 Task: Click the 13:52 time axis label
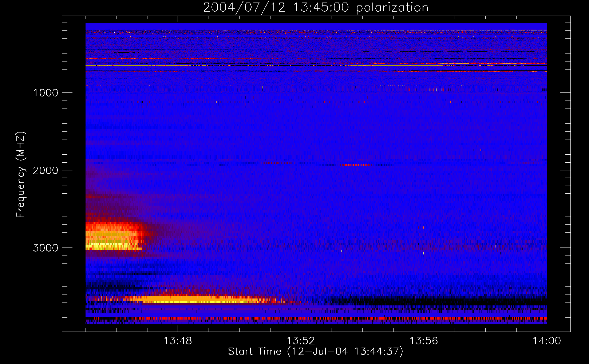coord(301,341)
